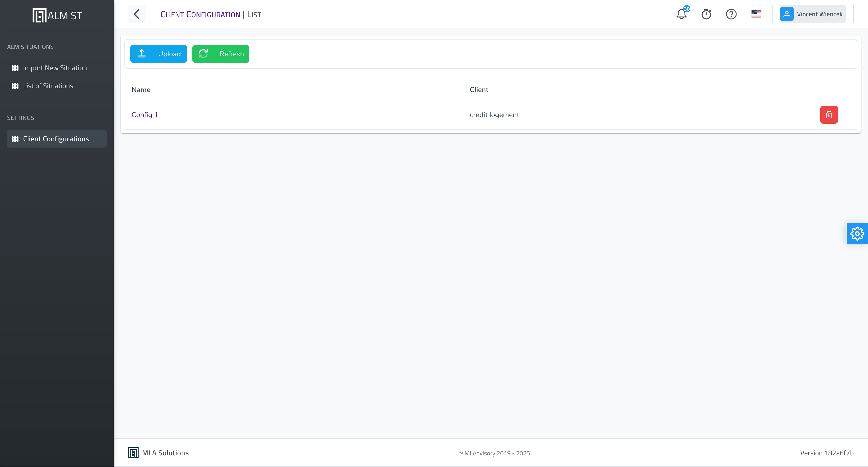Open Import New Situation menu item

tap(55, 68)
